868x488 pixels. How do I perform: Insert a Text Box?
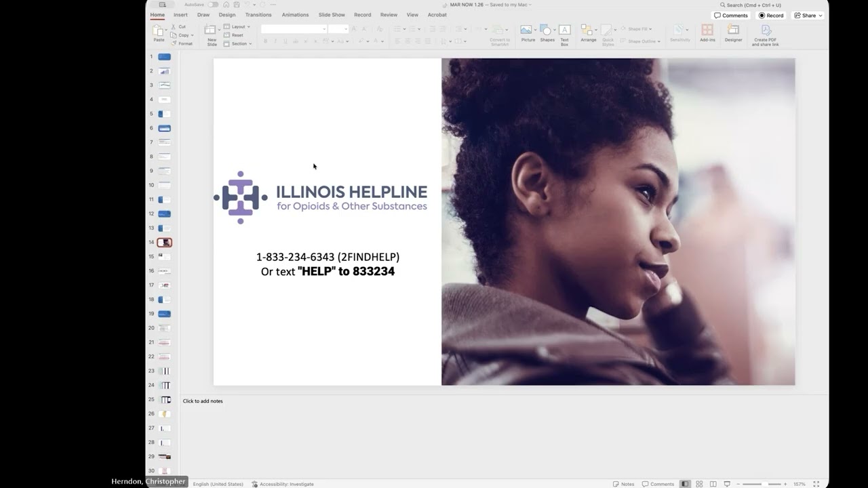click(x=564, y=35)
